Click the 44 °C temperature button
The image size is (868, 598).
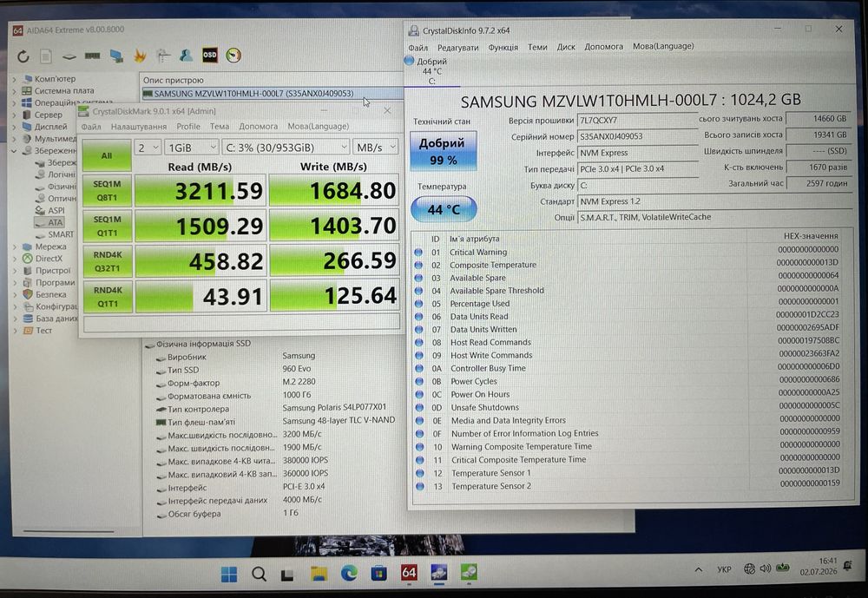tap(444, 210)
